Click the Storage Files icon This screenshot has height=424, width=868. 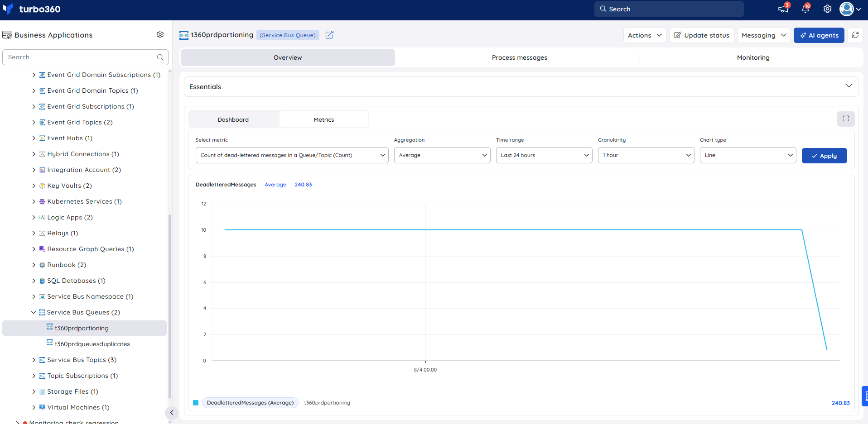42,391
